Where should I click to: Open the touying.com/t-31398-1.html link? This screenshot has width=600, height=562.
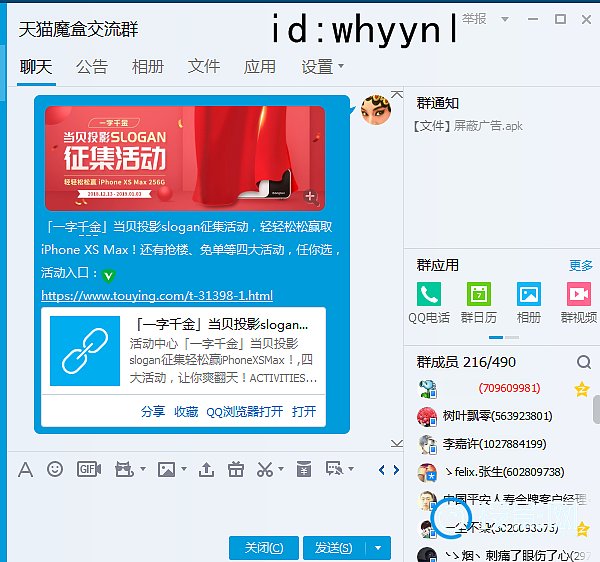click(157, 296)
